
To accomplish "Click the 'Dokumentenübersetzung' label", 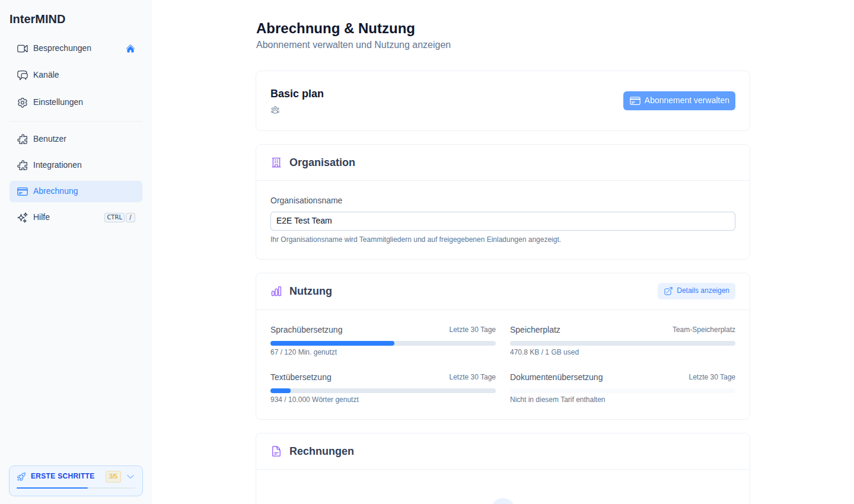I will pos(556,377).
